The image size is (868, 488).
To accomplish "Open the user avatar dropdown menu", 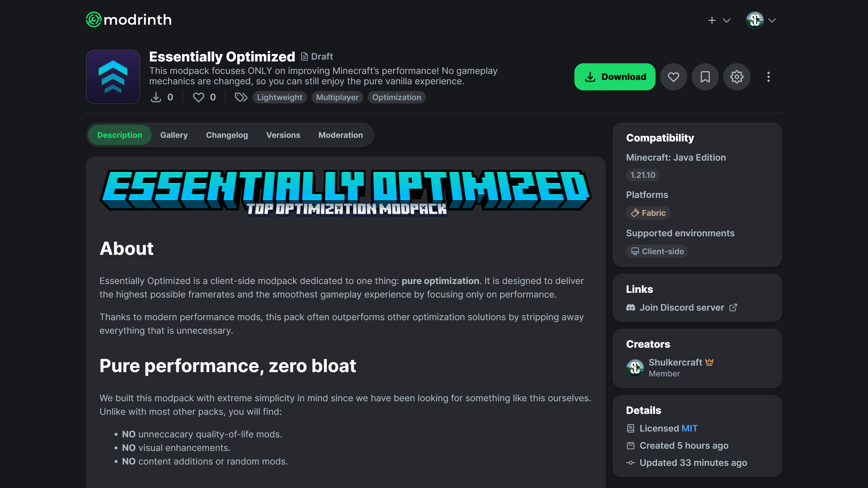I will [761, 21].
